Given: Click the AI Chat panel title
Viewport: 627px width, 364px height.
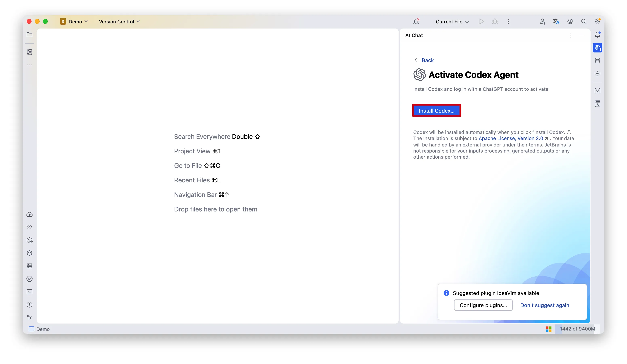Looking at the screenshot, I should [414, 35].
